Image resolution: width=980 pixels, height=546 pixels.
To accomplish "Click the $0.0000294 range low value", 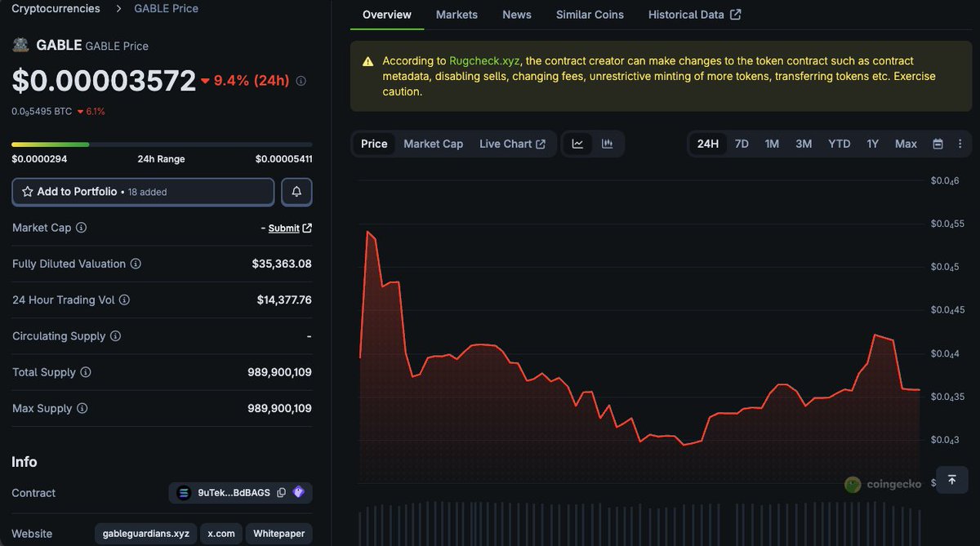I will (39, 159).
